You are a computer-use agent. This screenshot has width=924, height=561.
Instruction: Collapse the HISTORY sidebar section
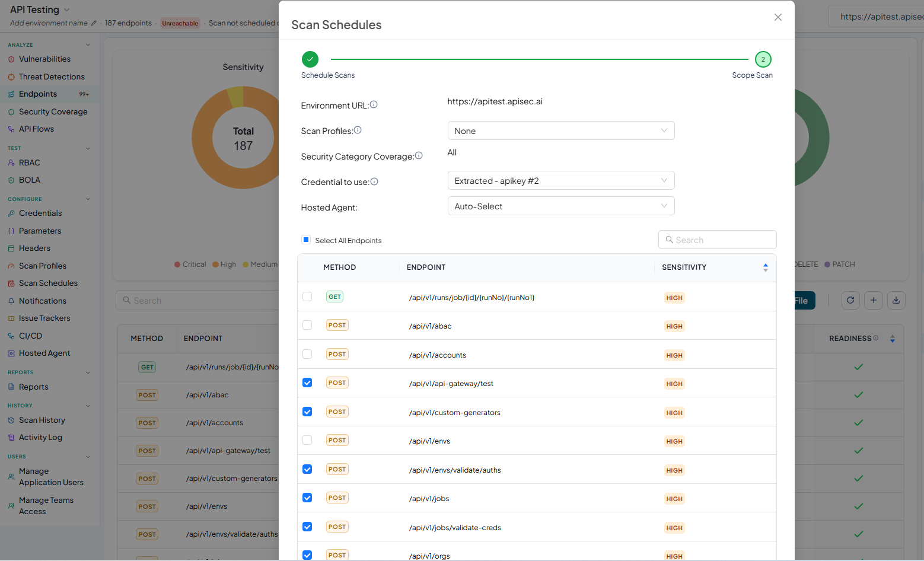[x=88, y=406]
